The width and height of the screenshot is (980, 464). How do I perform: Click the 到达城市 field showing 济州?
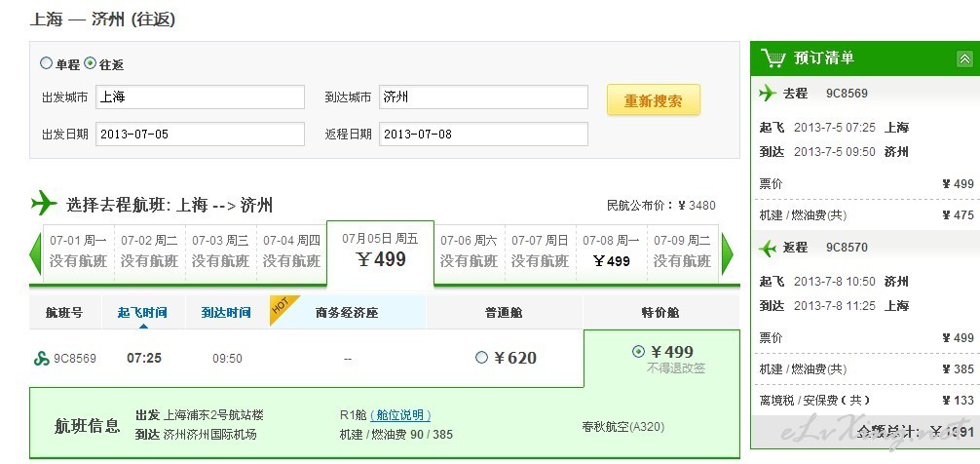click(483, 97)
